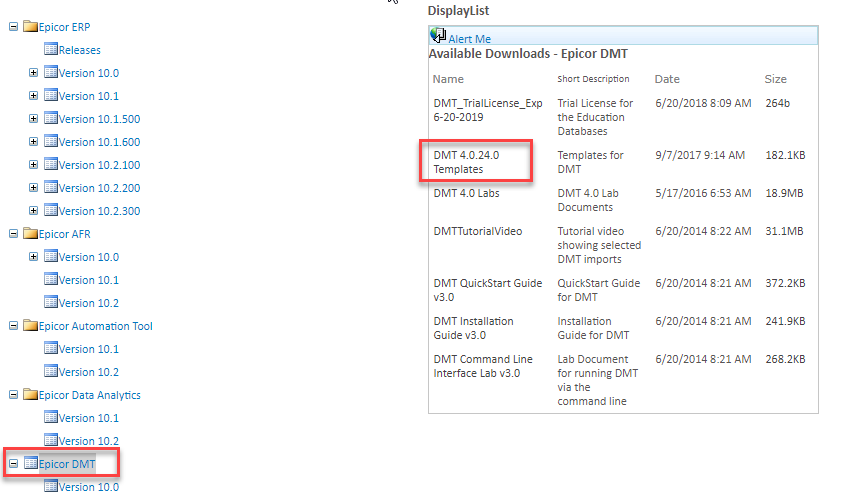Screen dimensions: 855x501
Task: Open the DMT 4.0.24.0 Templates download
Action: pos(466,162)
